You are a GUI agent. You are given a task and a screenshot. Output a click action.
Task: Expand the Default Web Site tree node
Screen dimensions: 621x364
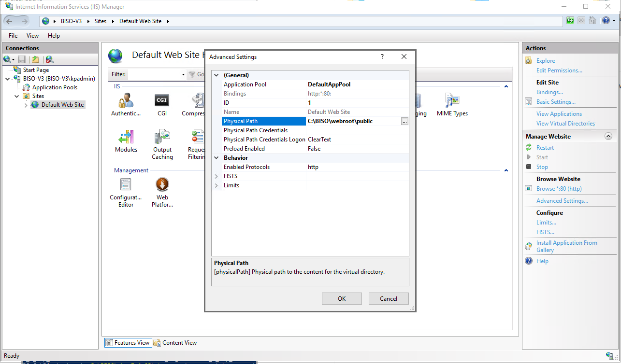[x=26, y=105]
